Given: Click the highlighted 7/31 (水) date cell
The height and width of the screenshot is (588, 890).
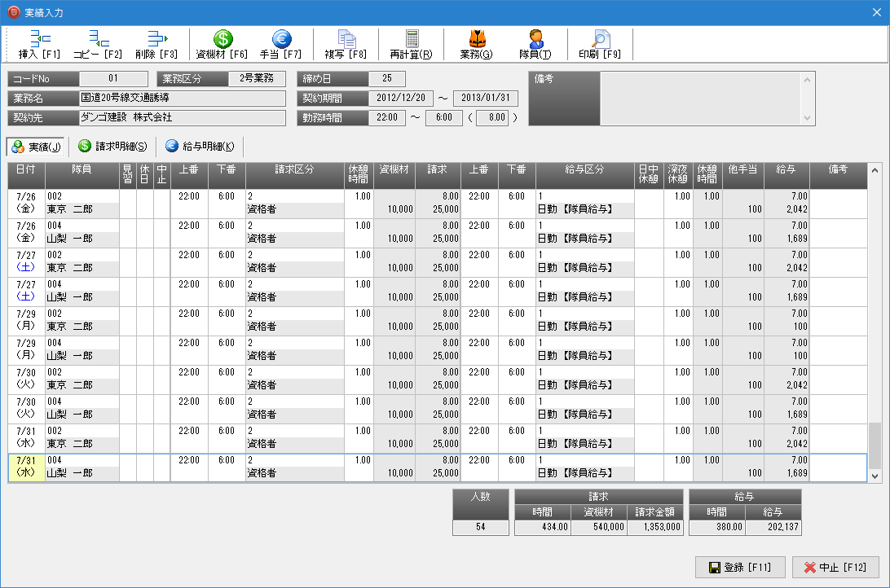Looking at the screenshot, I should click(x=26, y=467).
